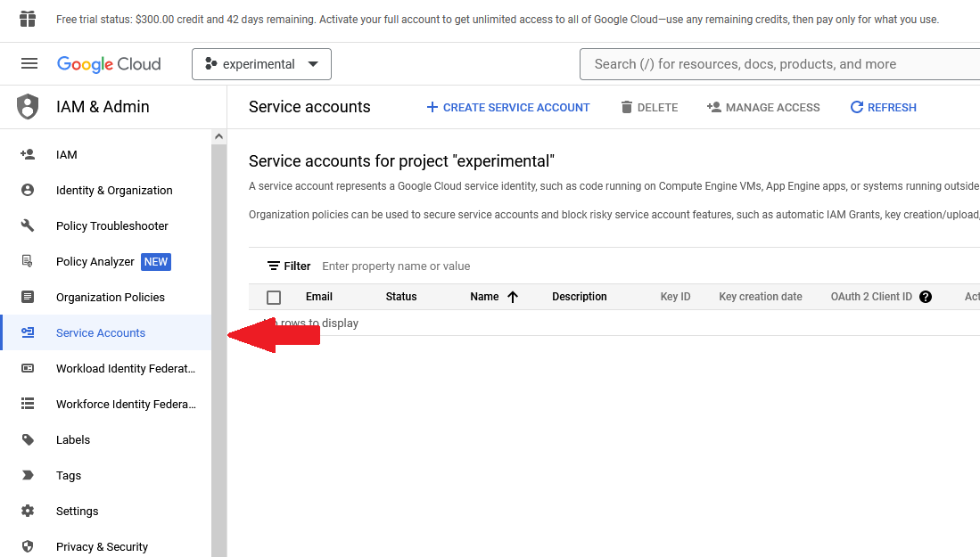The width and height of the screenshot is (980, 557).
Task: Select the IAM sidebar icon
Action: (29, 154)
